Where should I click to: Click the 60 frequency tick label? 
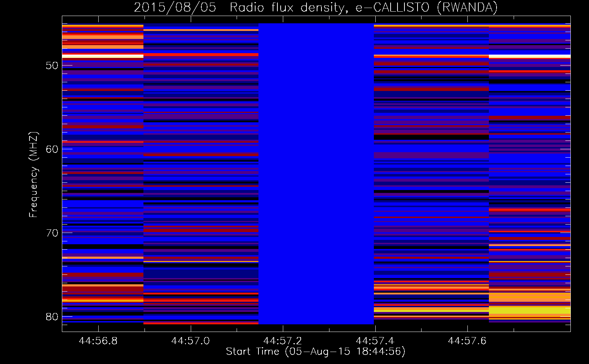[52, 149]
